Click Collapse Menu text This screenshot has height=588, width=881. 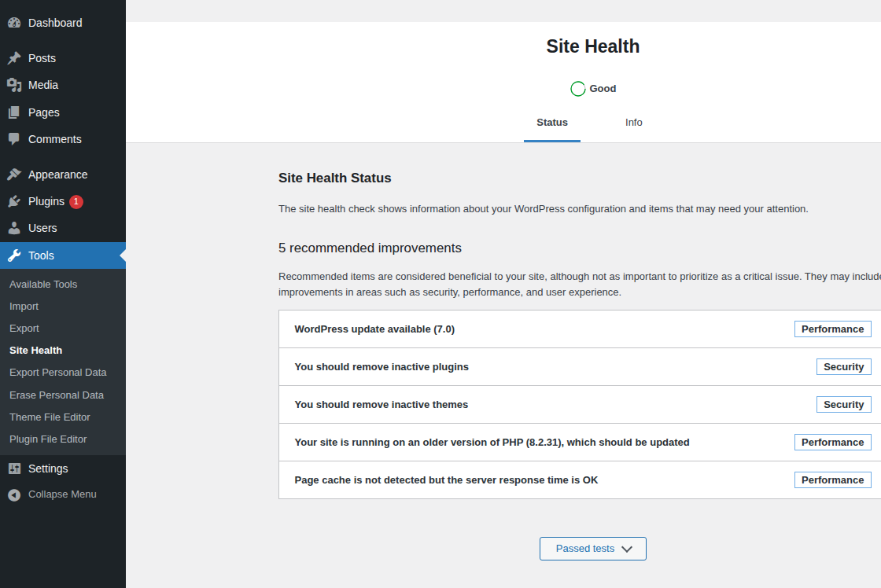tap(62, 494)
